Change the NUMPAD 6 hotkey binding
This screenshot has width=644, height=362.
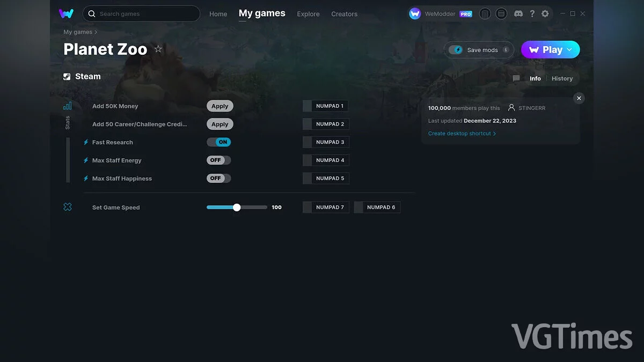[377, 207]
